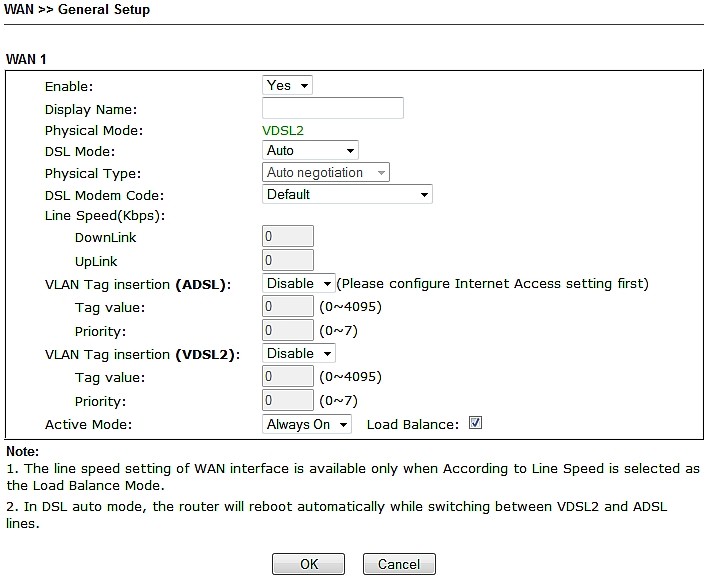Open the DSL Mode dropdown
This screenshot has width=708, height=583.
(310, 150)
